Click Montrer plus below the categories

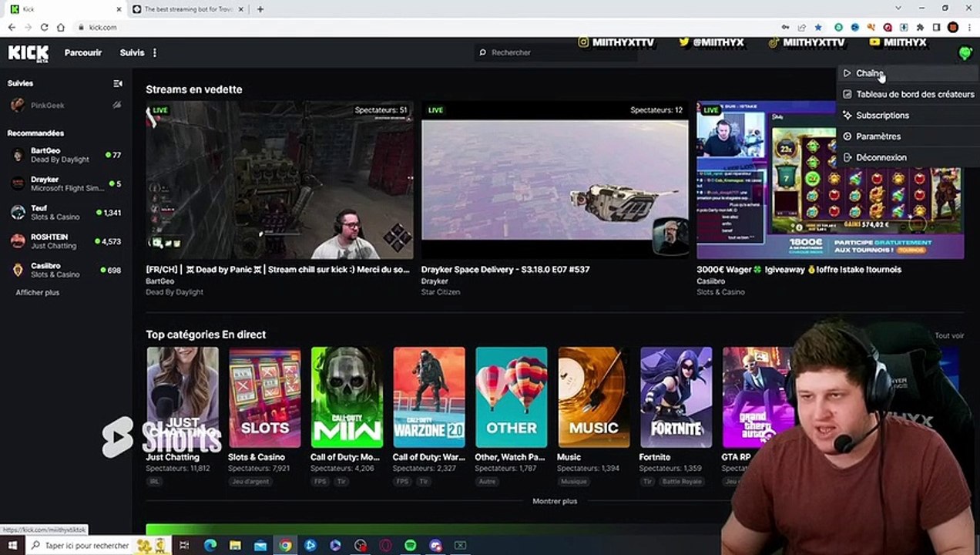[x=555, y=501]
